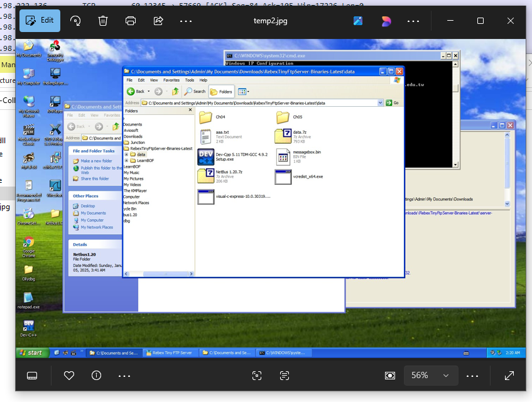Viewport: 532px width, 402px height.
Task: Delete the photo with the trash icon
Action: [103, 20]
